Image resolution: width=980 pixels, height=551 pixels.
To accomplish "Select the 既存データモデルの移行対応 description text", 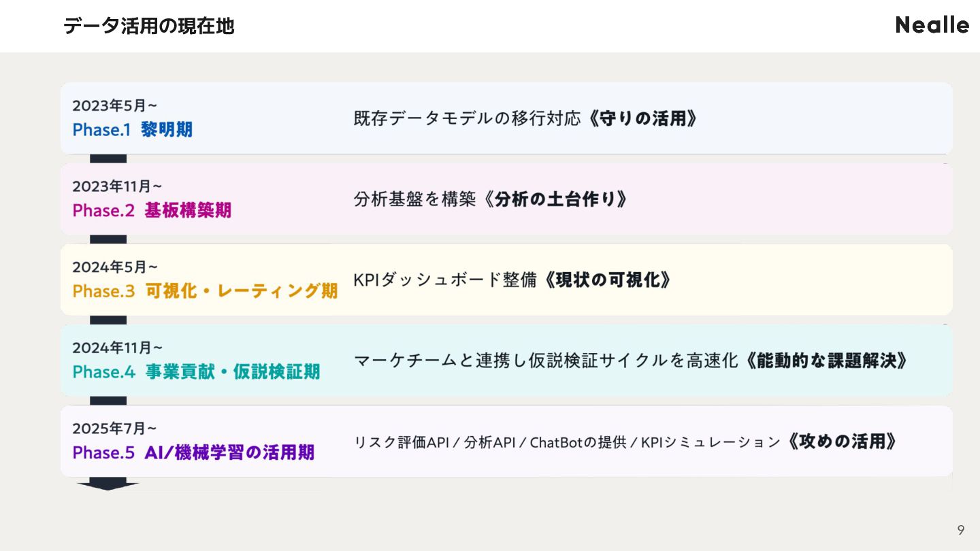I will pos(467,118).
